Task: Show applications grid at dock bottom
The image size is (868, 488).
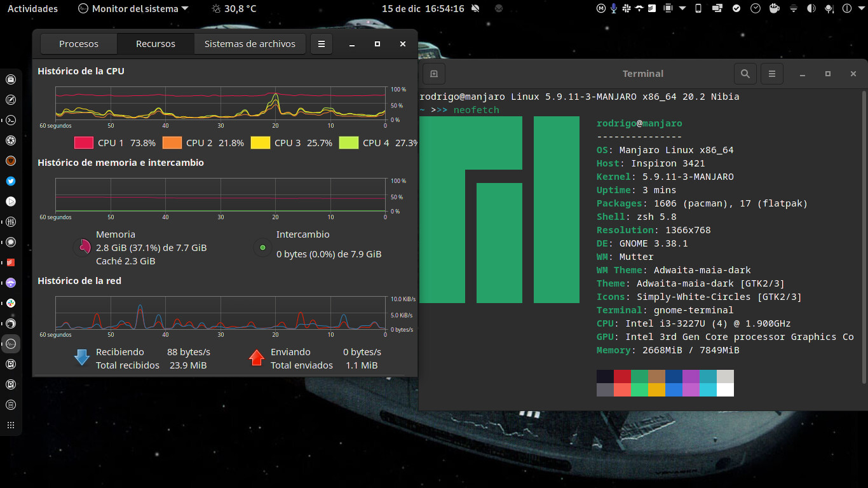Action: click(x=11, y=425)
